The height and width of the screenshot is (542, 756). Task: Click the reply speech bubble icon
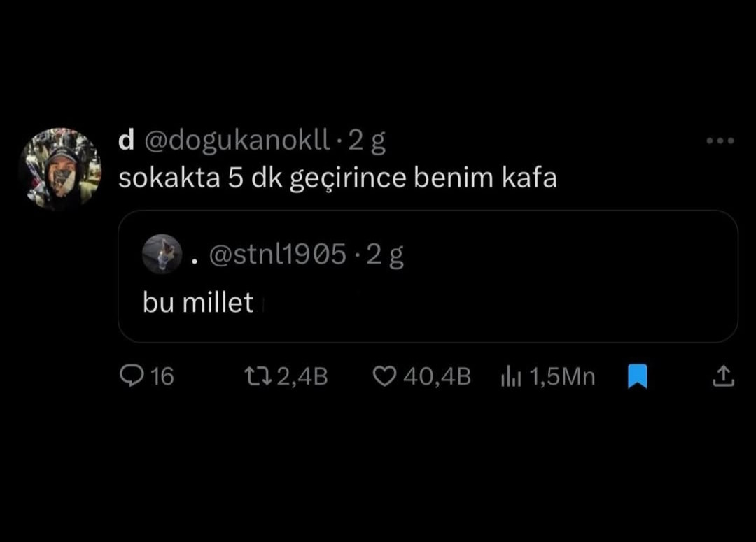pyautogui.click(x=132, y=377)
